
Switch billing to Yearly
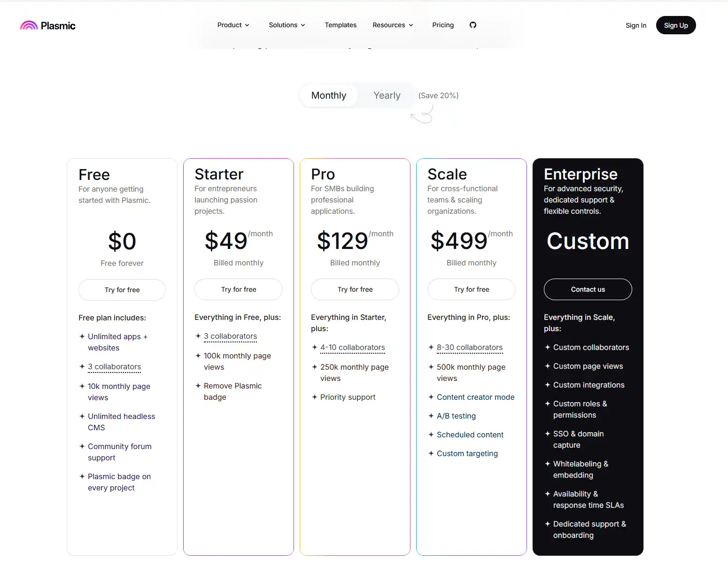pos(387,95)
